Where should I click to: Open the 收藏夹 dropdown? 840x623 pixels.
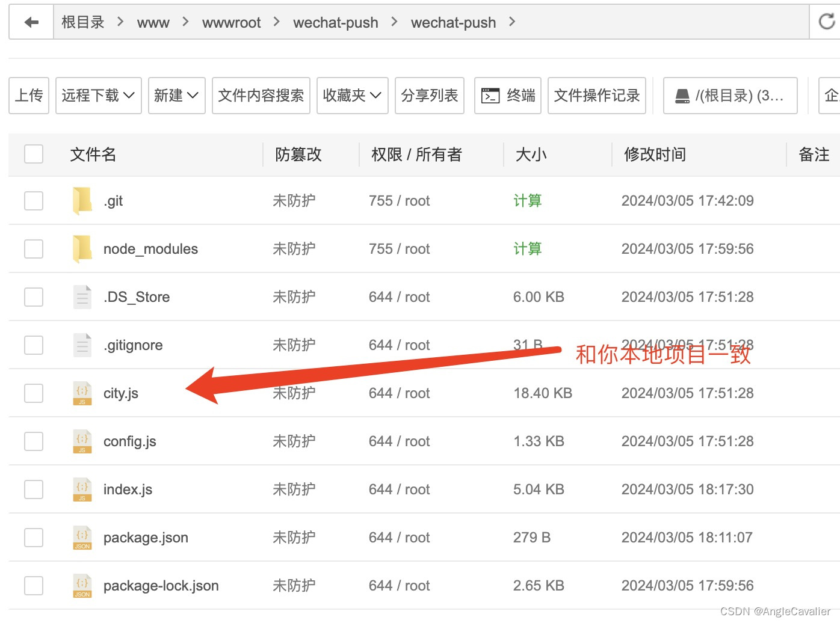(x=353, y=96)
